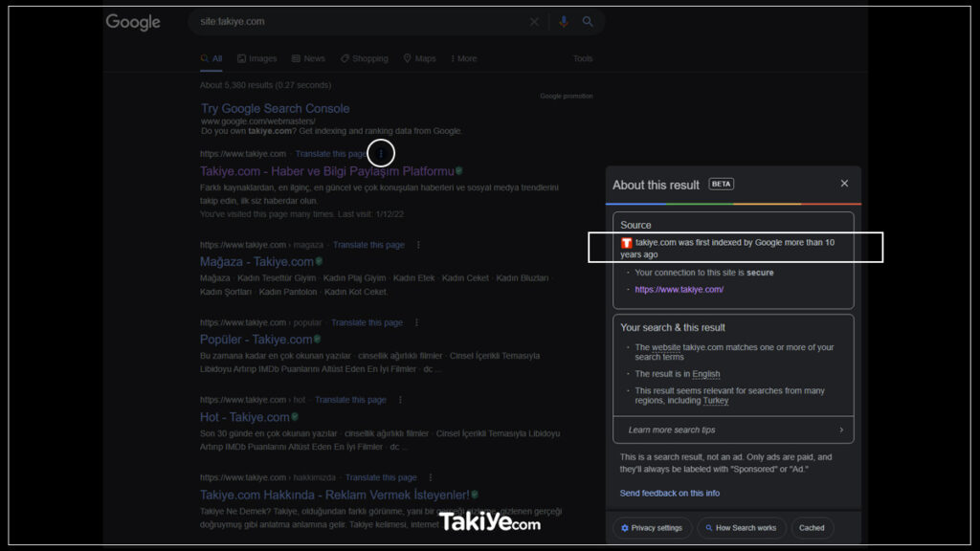Open Takiye.com Hakkında - Reklam Vermek İsteyenler
This screenshot has width=980, height=551.
pos(334,495)
